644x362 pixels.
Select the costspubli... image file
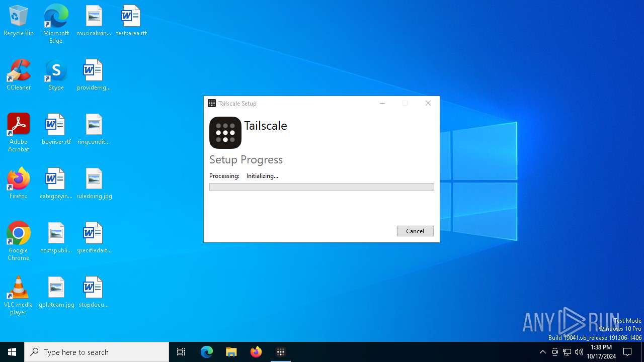56,238
